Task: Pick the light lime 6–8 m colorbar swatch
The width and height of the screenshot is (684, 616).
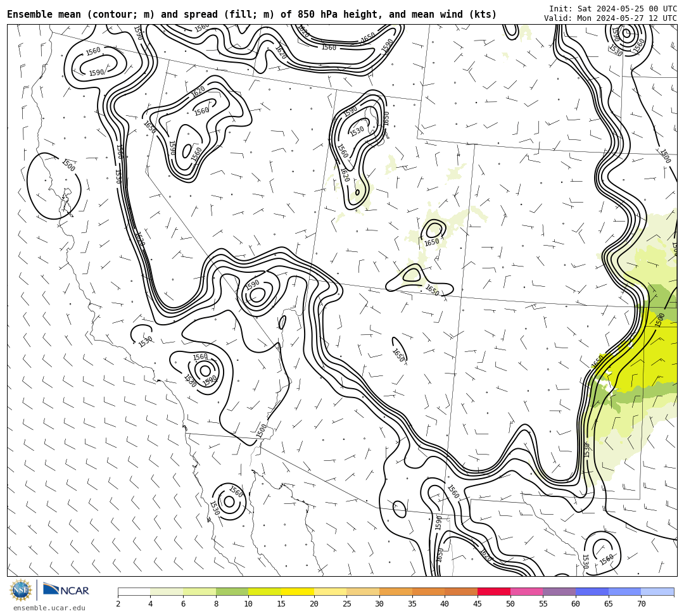Action: (199, 591)
